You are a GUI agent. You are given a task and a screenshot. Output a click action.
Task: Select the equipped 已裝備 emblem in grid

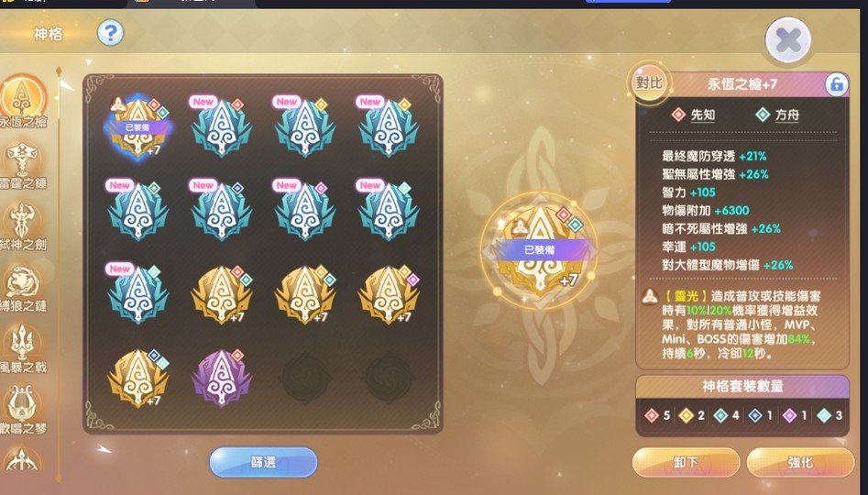pos(138,128)
